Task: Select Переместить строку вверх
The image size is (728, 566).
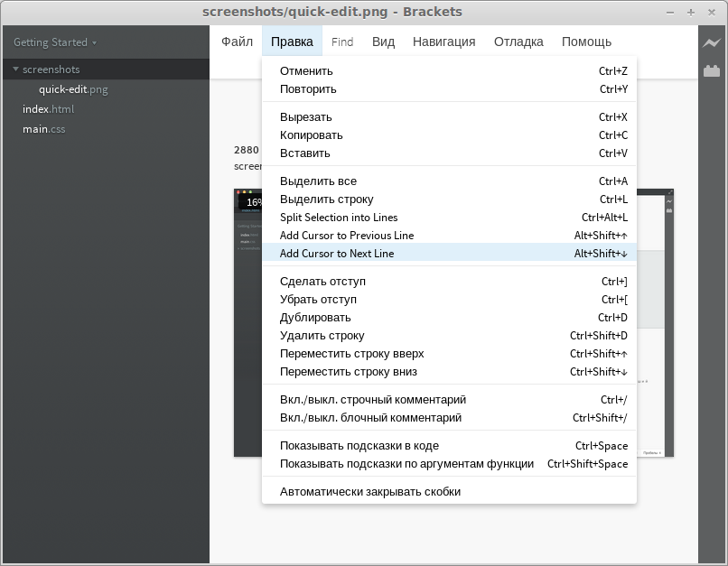Action: click(449, 354)
